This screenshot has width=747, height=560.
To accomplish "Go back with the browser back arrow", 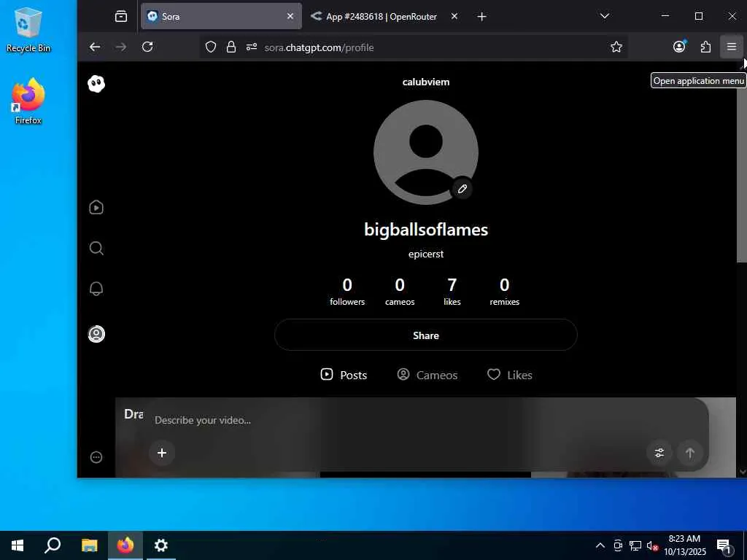I will coord(95,47).
